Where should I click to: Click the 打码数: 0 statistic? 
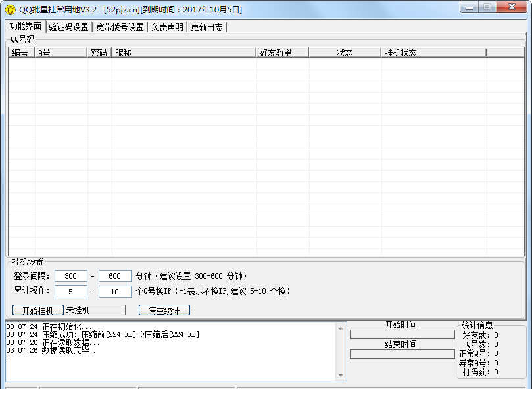[480, 372]
